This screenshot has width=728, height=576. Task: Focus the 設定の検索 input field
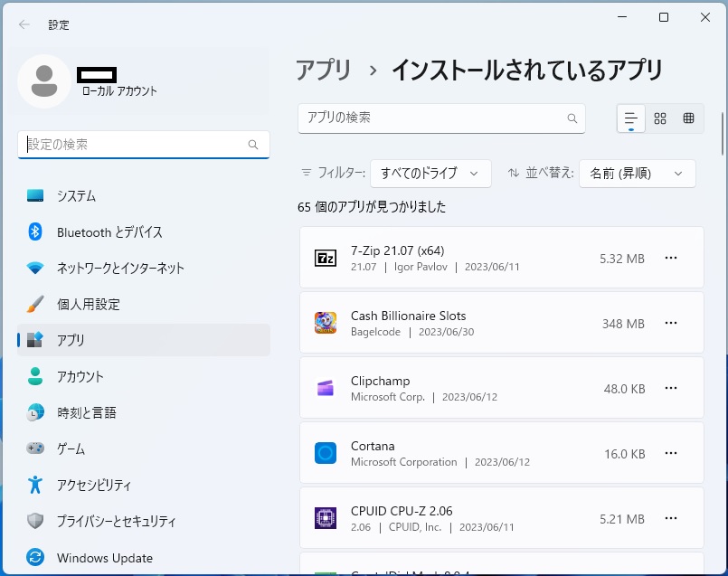point(144,145)
